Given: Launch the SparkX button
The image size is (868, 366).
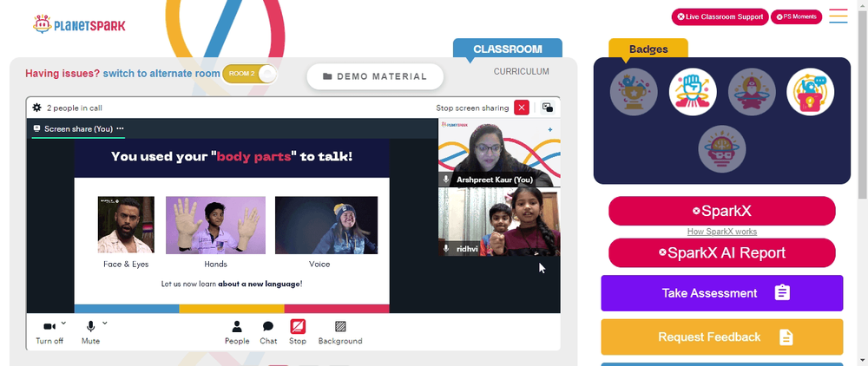Looking at the screenshot, I should 722,211.
